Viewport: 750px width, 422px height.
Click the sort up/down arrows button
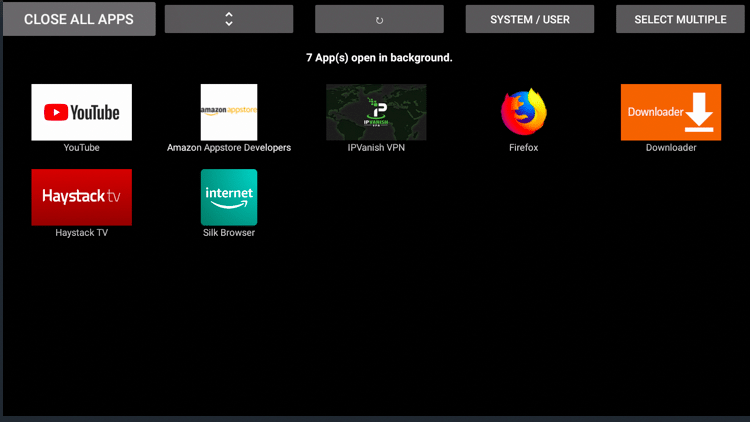229,19
